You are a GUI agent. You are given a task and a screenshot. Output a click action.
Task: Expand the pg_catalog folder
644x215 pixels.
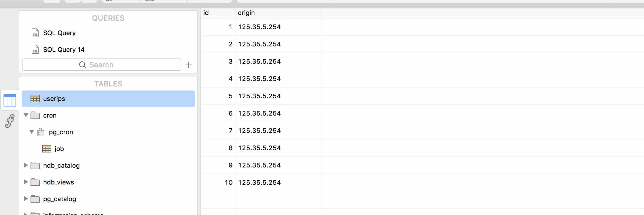tap(26, 199)
